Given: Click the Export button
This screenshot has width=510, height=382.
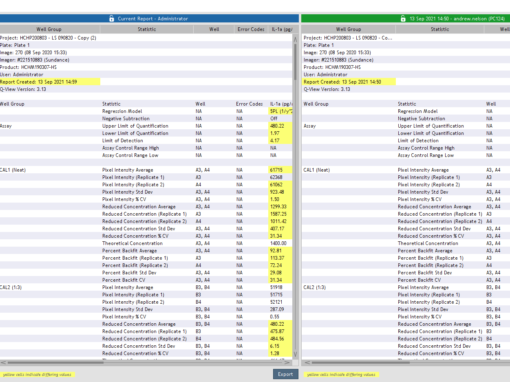Looking at the screenshot, I should pyautogui.click(x=285, y=374).
